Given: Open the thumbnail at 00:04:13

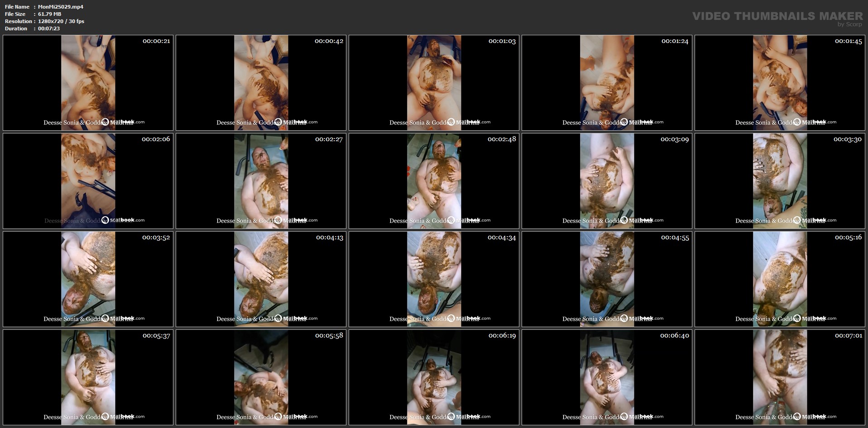Looking at the screenshot, I should click(261, 279).
